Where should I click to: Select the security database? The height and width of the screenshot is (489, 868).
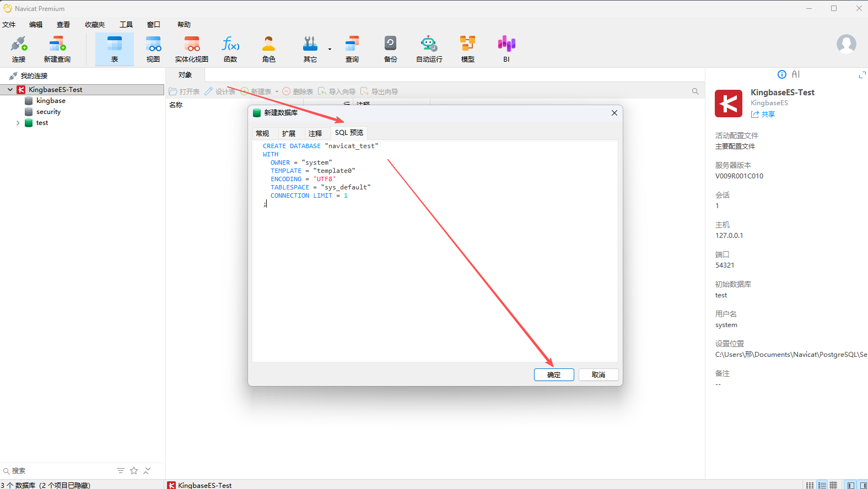[x=48, y=112]
